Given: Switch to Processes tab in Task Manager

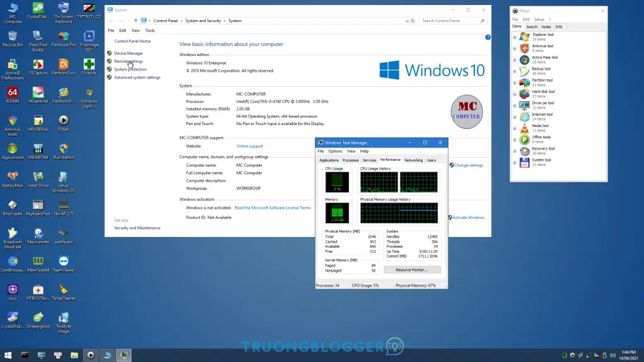Looking at the screenshot, I should pyautogui.click(x=350, y=160).
